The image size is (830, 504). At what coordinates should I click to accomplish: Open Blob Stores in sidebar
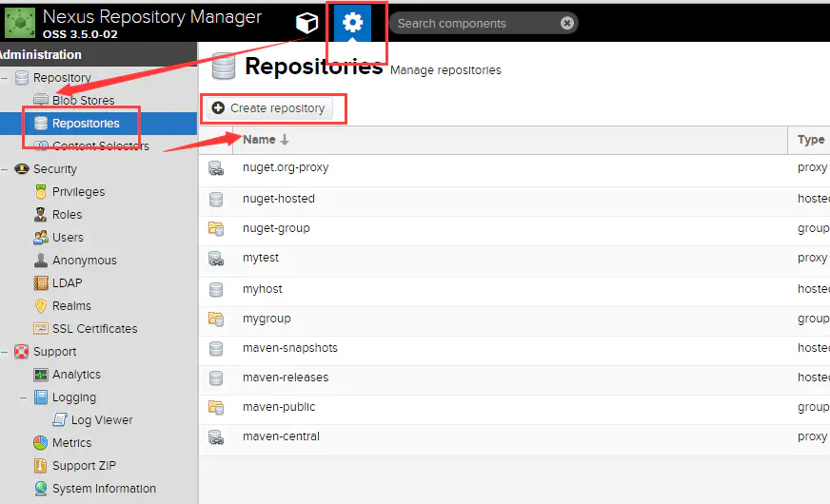tap(83, 101)
